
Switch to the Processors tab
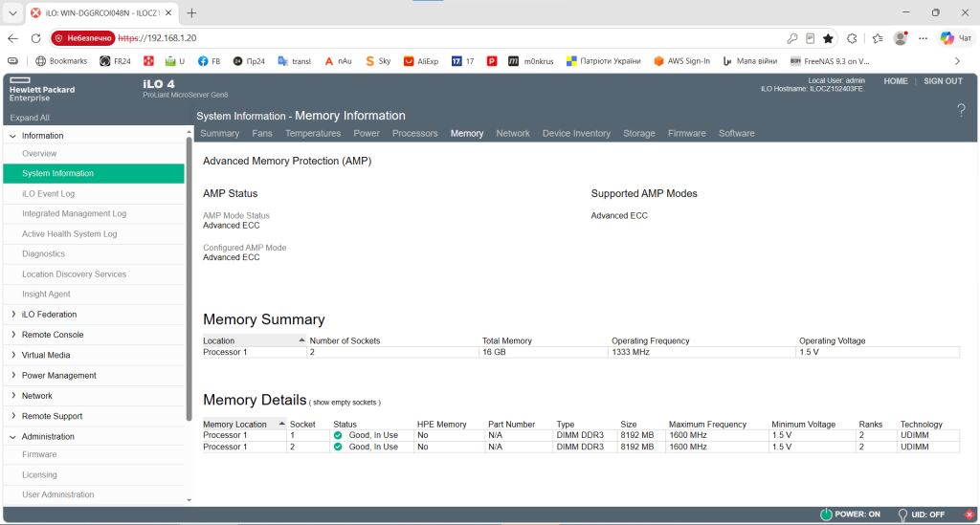point(415,134)
